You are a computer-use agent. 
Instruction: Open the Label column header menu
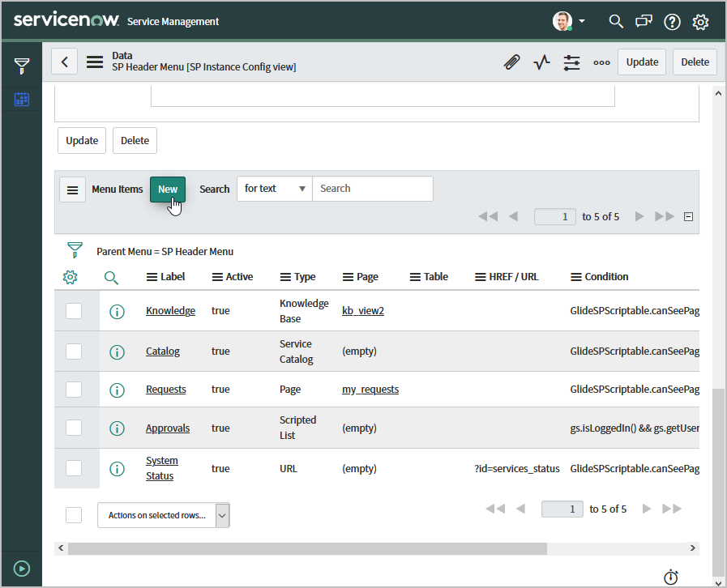pos(152,277)
